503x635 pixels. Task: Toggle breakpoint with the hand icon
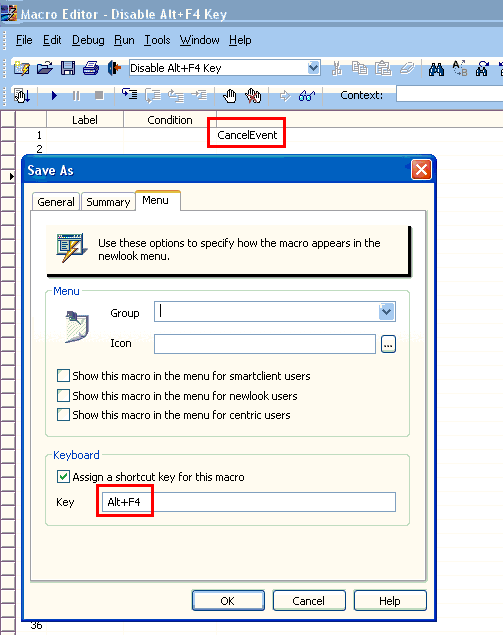[230, 96]
